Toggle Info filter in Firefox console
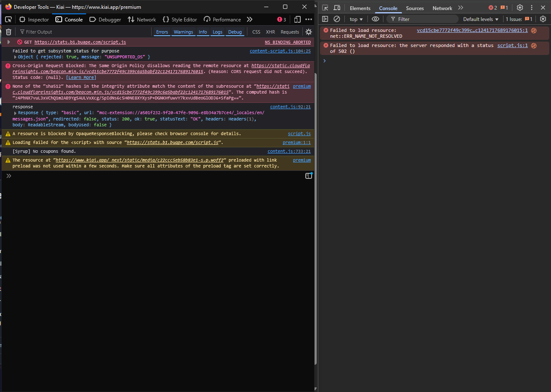 click(203, 32)
